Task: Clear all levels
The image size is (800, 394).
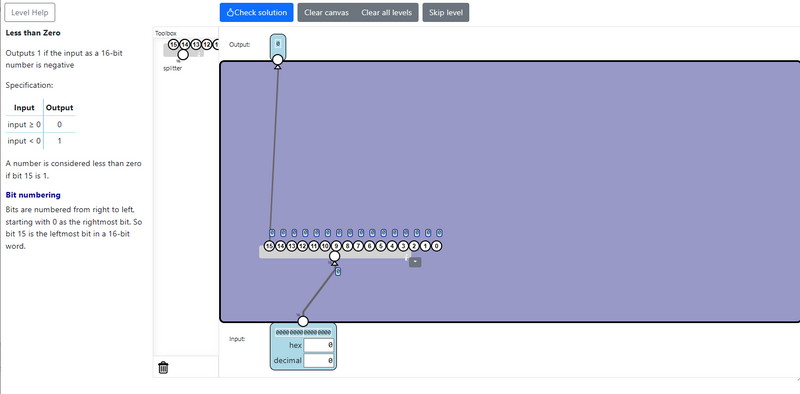Action: [387, 13]
